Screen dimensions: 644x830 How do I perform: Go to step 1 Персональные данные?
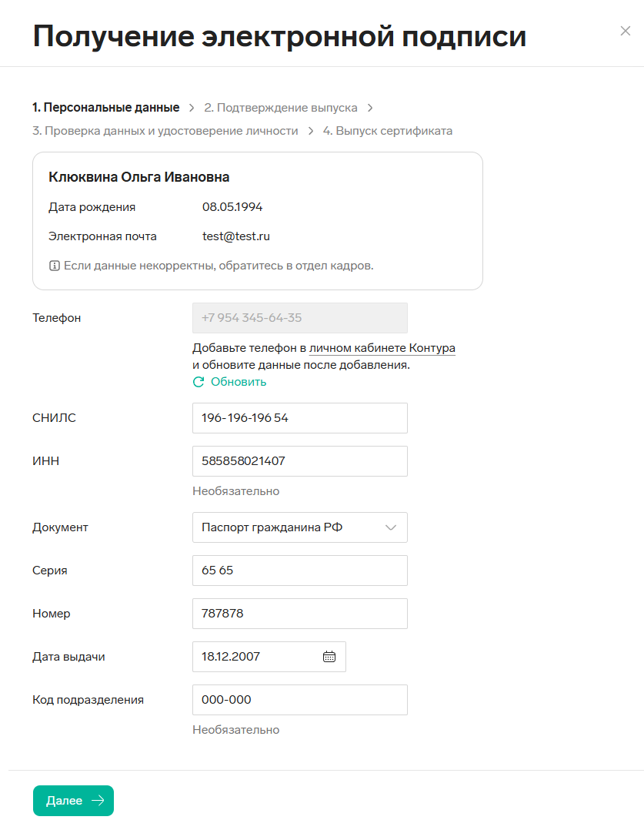click(x=105, y=108)
